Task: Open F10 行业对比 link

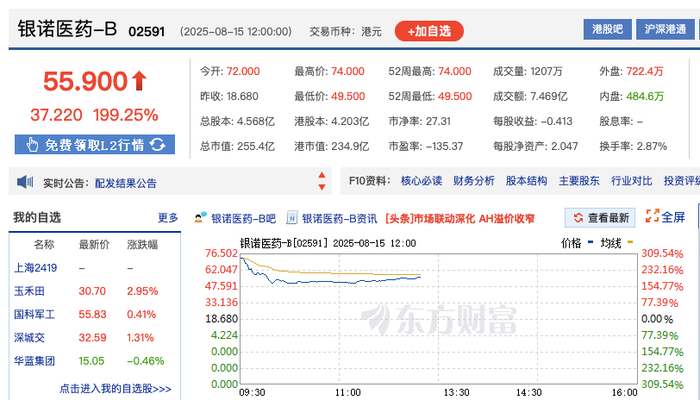Action: (631, 181)
